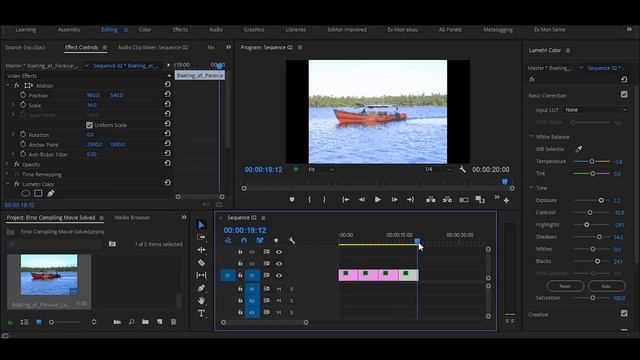This screenshot has height=360, width=640.
Task: Adjust the Temperature slider handle
Action: pyautogui.click(x=592, y=161)
